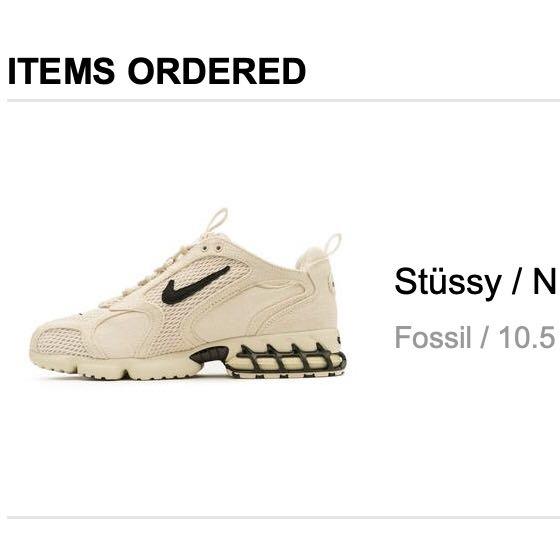The image size is (560, 560).
Task: Click the Fossil / 10.5 variant text
Action: 475,338
